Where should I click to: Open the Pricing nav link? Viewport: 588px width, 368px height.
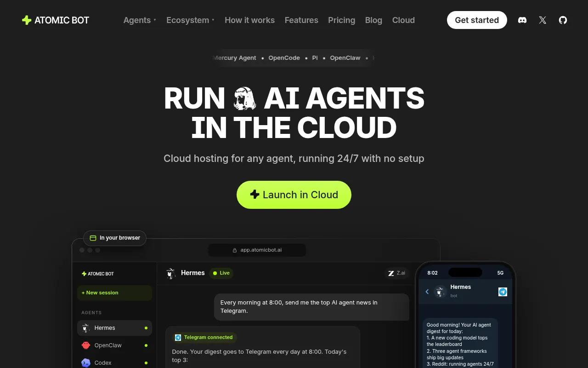341,20
